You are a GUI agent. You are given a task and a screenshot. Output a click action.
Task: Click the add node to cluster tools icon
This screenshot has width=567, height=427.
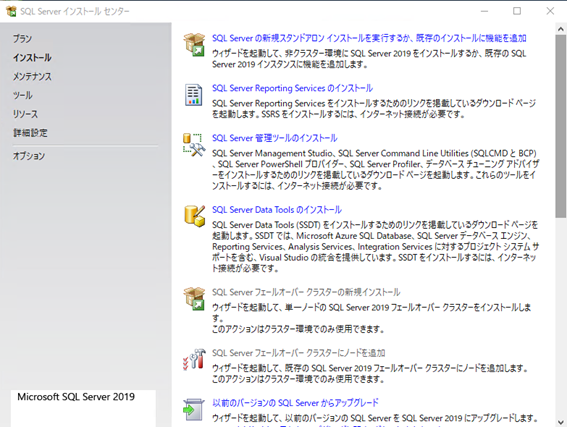tap(194, 359)
